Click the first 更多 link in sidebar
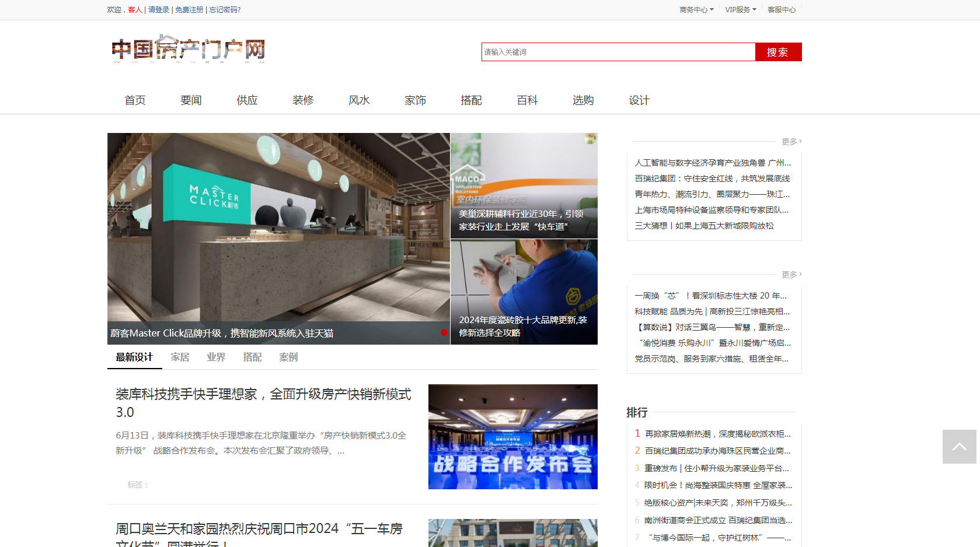980x547 pixels. (x=791, y=142)
